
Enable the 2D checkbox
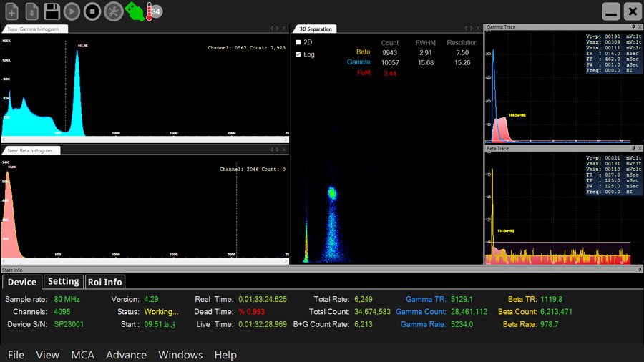pyautogui.click(x=298, y=43)
